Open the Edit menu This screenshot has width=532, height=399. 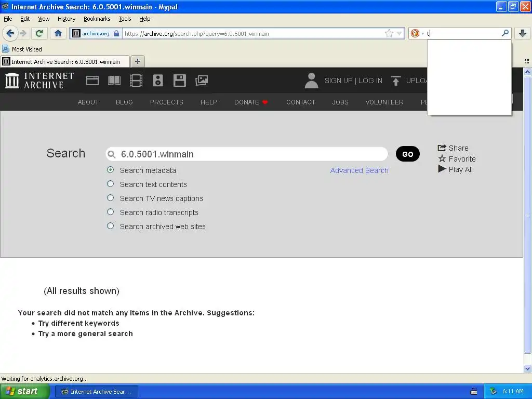tap(25, 19)
